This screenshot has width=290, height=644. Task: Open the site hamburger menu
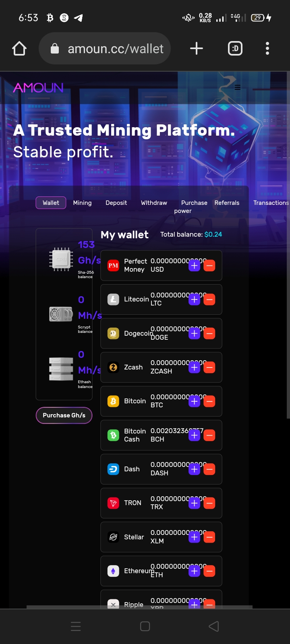[238, 87]
